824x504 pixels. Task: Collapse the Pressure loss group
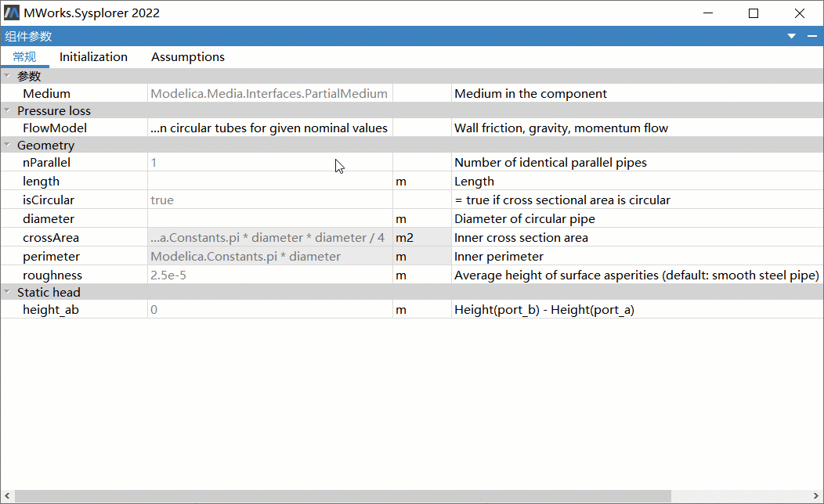point(7,110)
